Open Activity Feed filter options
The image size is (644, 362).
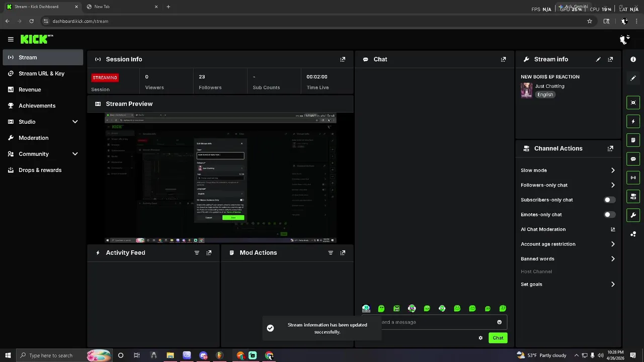click(x=197, y=253)
